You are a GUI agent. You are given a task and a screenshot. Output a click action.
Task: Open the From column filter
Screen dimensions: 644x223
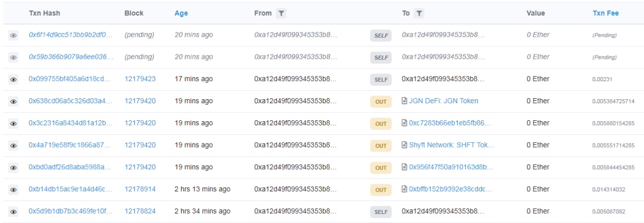click(282, 14)
